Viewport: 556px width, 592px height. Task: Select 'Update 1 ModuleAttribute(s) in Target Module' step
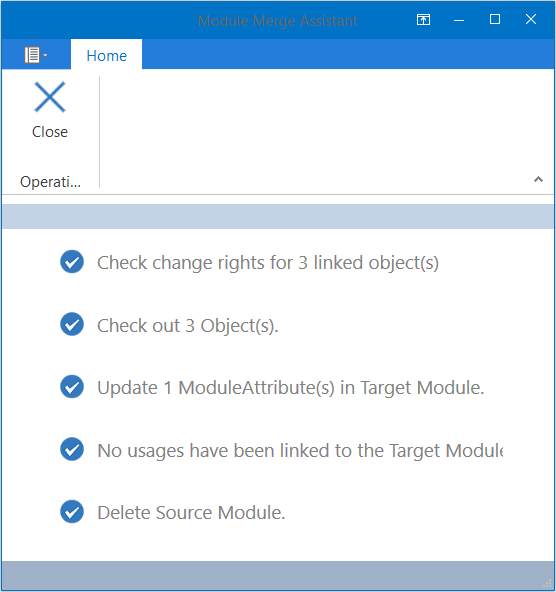(291, 388)
